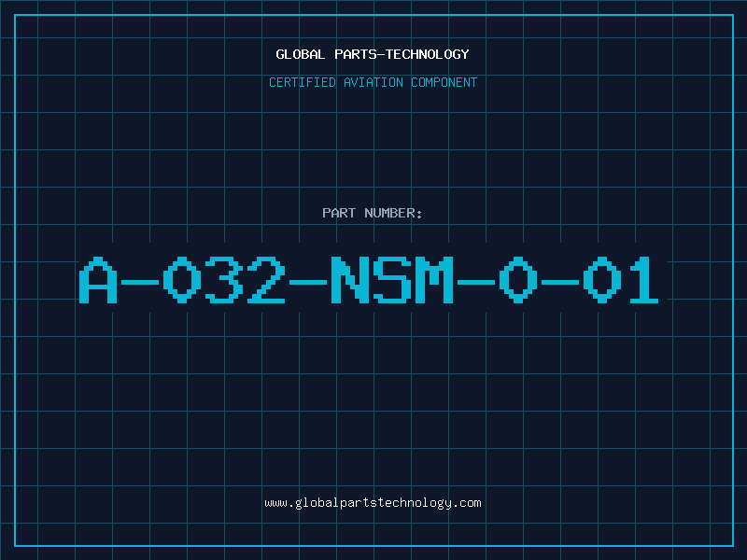Click the GLOBAL PARTS-TECHNOLOGY heading
Screen dimensions: 747x560
click(x=373, y=54)
